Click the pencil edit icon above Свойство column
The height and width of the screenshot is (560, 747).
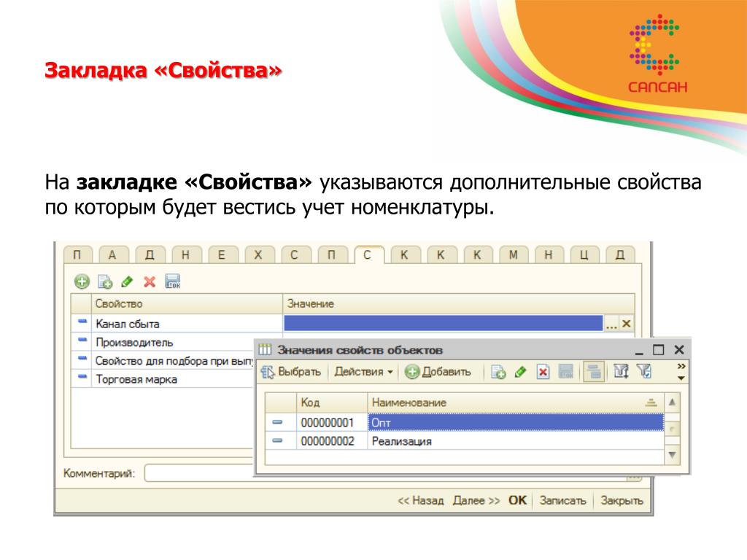coord(127,281)
